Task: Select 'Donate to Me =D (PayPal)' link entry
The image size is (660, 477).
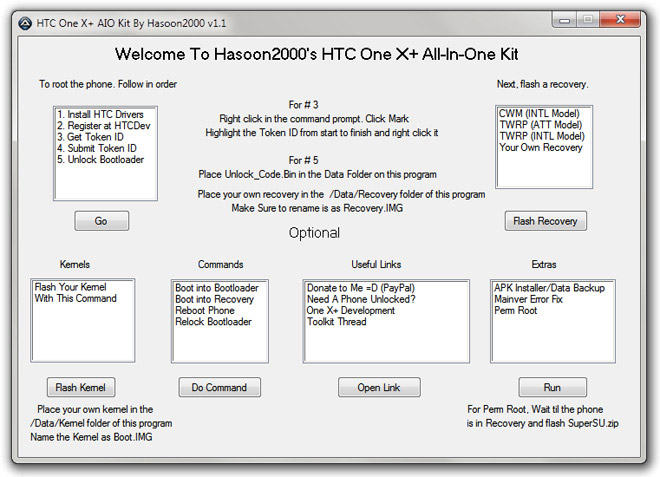Action: coord(361,288)
